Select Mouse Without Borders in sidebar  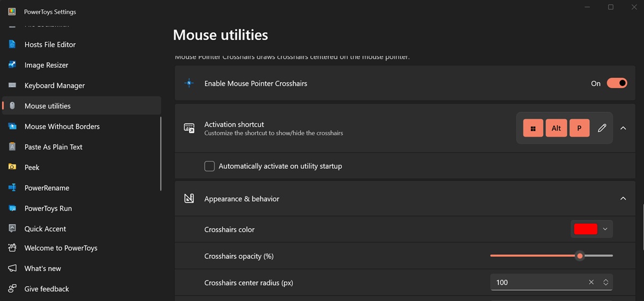[82, 126]
